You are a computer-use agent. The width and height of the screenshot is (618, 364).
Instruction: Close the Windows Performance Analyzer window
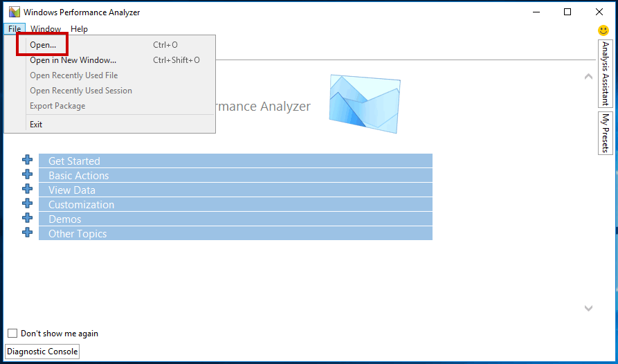click(x=599, y=12)
